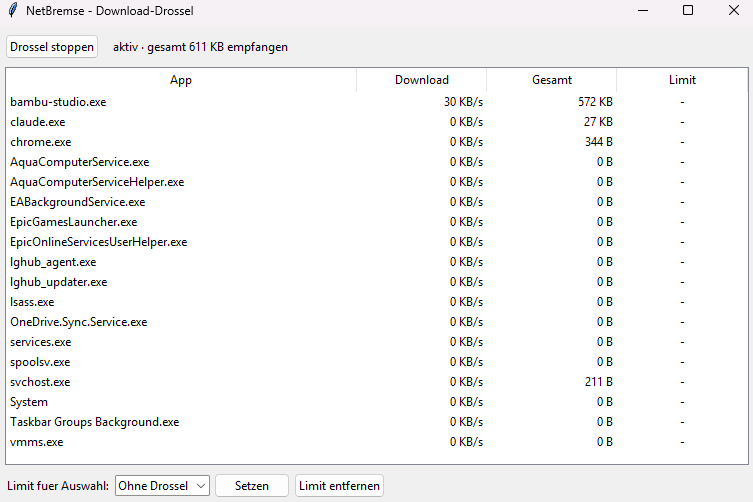Select the vmms.exe row
Viewport: 753px width, 502px height.
tap(376, 442)
